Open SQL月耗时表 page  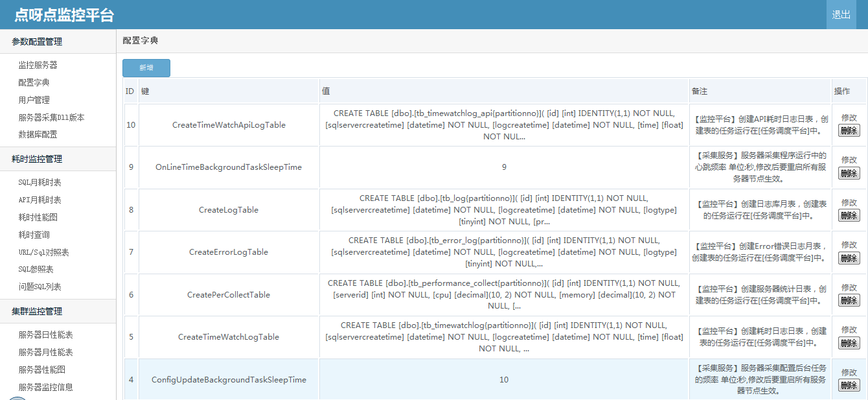40,182
